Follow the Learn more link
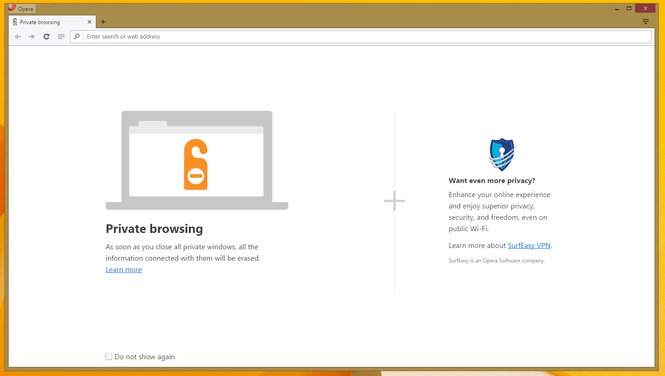The image size is (665, 376). (124, 270)
